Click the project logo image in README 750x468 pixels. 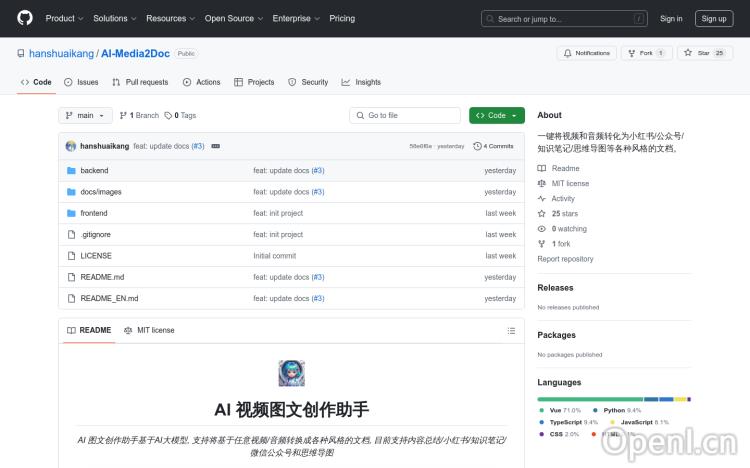(x=291, y=373)
